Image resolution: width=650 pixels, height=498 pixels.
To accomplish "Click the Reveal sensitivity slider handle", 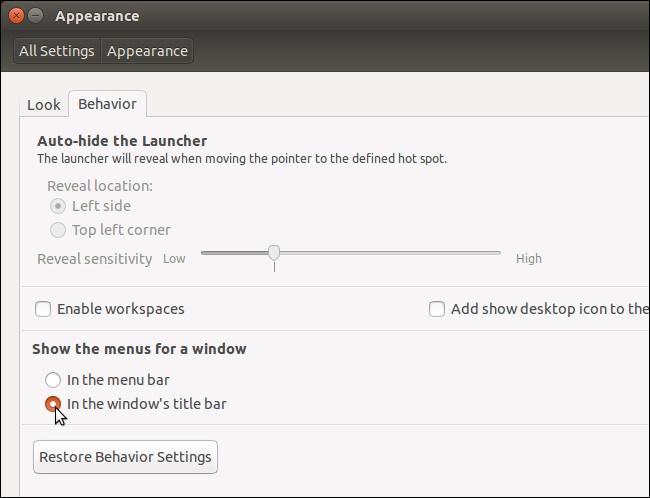I will 274,253.
